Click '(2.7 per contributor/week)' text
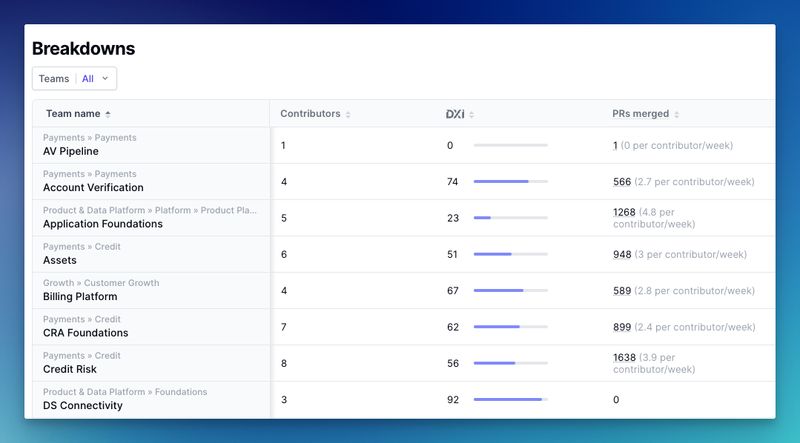Image resolution: width=800 pixels, height=443 pixels. pos(694,182)
